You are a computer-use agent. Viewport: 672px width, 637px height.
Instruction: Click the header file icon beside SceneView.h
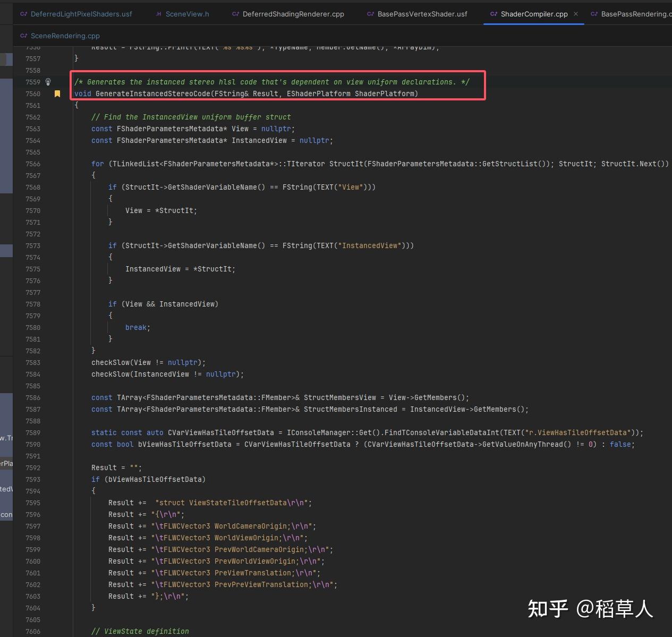point(157,14)
